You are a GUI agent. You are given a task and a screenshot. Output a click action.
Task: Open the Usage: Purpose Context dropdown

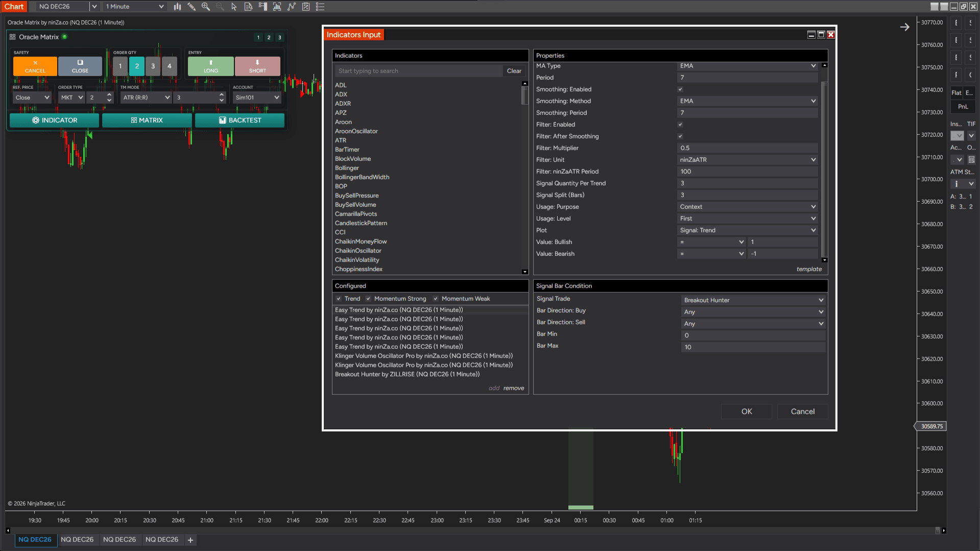[x=748, y=207]
